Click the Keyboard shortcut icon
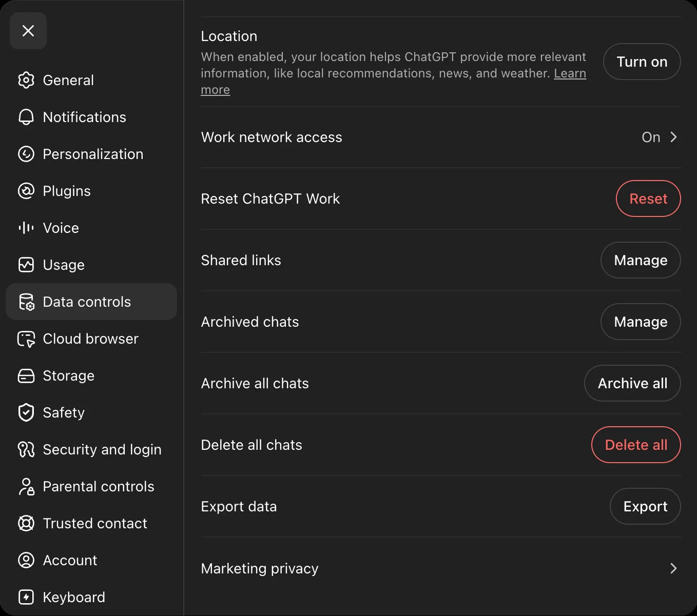The width and height of the screenshot is (697, 616). click(x=26, y=597)
